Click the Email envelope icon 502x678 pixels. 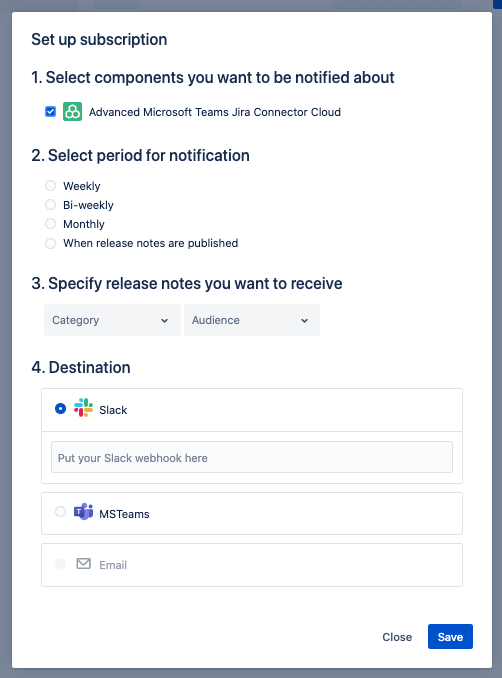(83, 563)
